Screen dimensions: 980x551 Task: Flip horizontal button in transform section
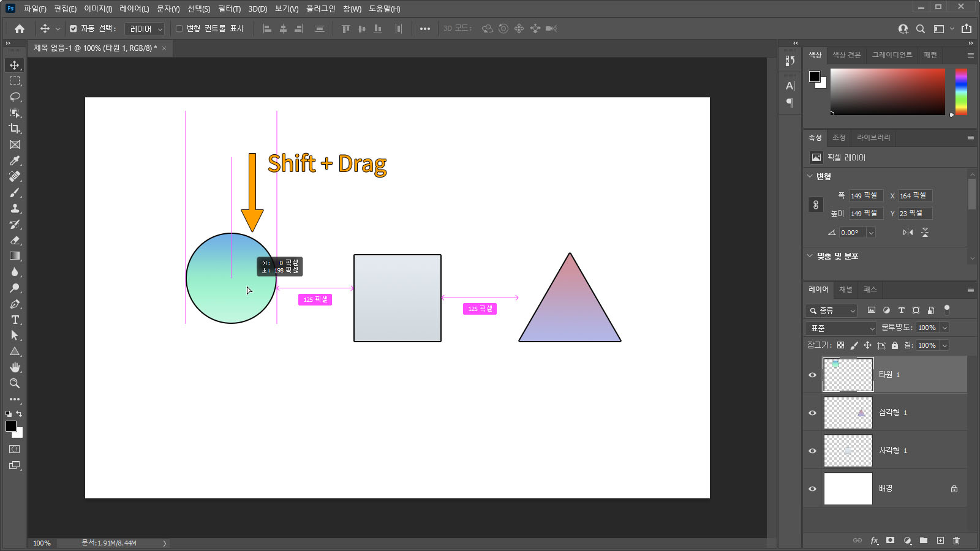click(x=908, y=233)
